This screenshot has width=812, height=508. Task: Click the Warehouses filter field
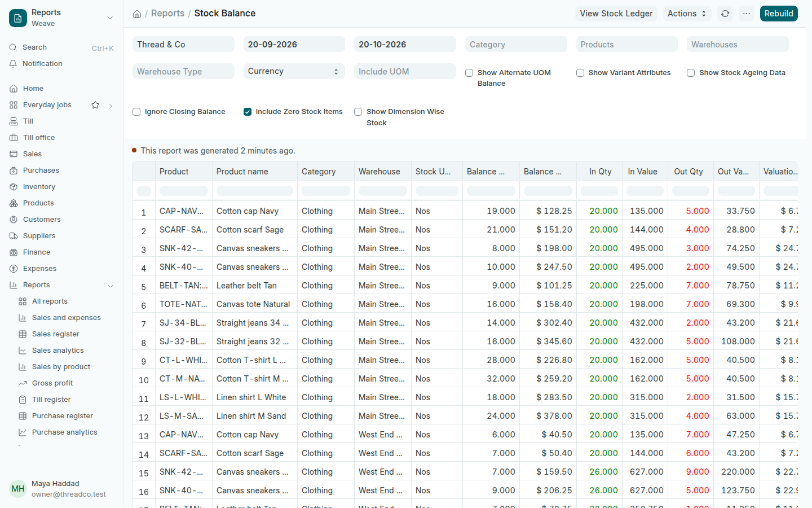[x=738, y=44]
